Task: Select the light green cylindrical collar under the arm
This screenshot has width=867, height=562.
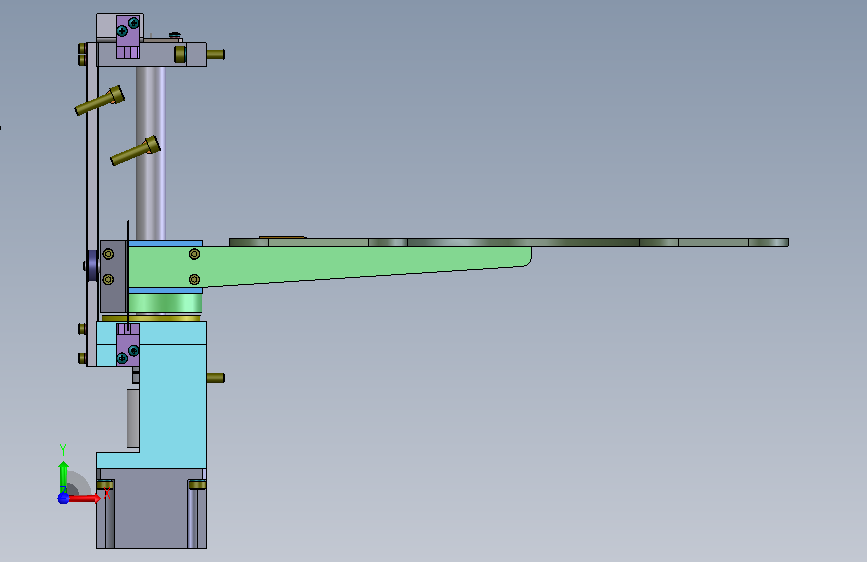Action: click(165, 304)
